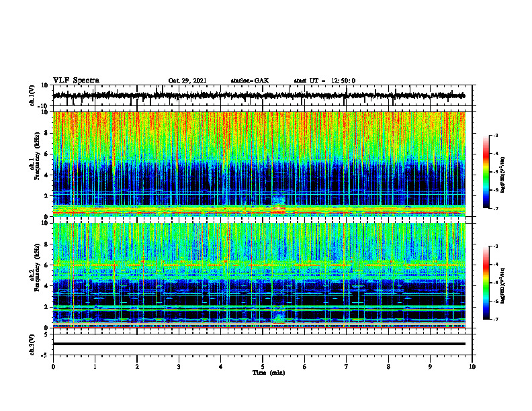Click time axis tick label "10"

click(472, 367)
